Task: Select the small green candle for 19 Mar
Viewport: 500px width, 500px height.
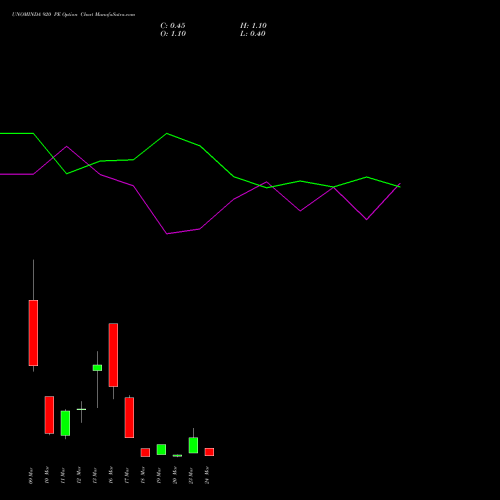Action: pos(161,449)
